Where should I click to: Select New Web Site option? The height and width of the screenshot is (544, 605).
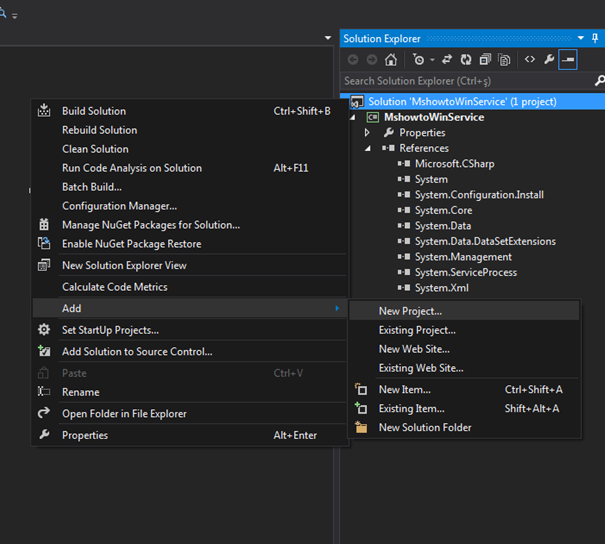(464, 349)
